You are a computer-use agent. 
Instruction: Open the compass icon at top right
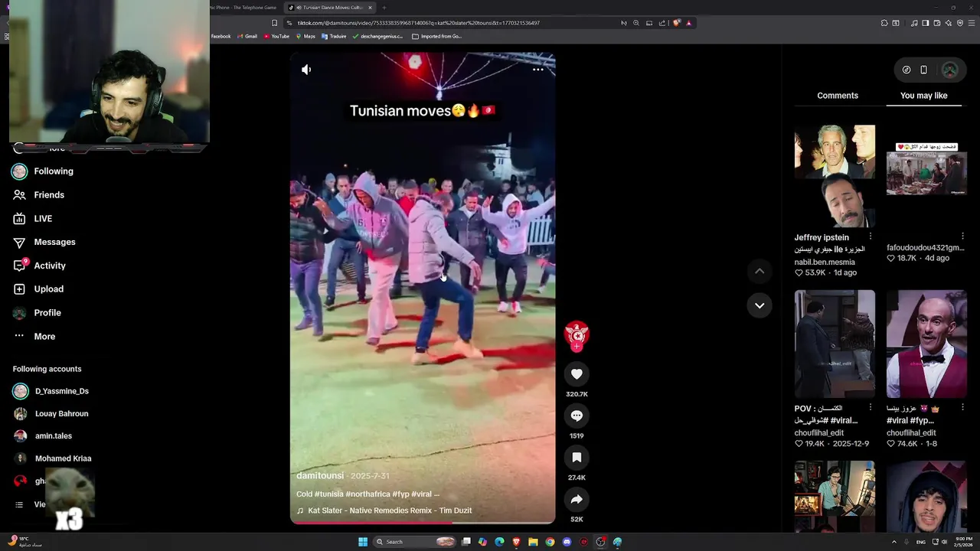coord(906,70)
